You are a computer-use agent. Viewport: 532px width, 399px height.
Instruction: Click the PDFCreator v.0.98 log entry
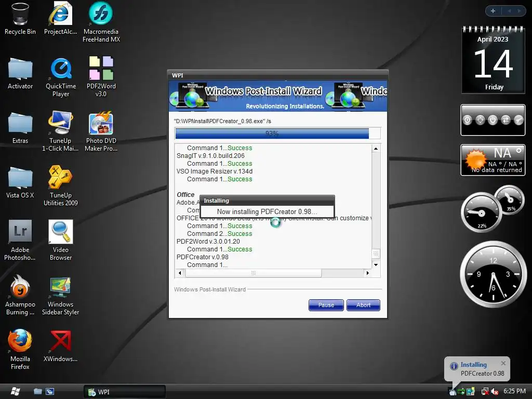(202, 257)
